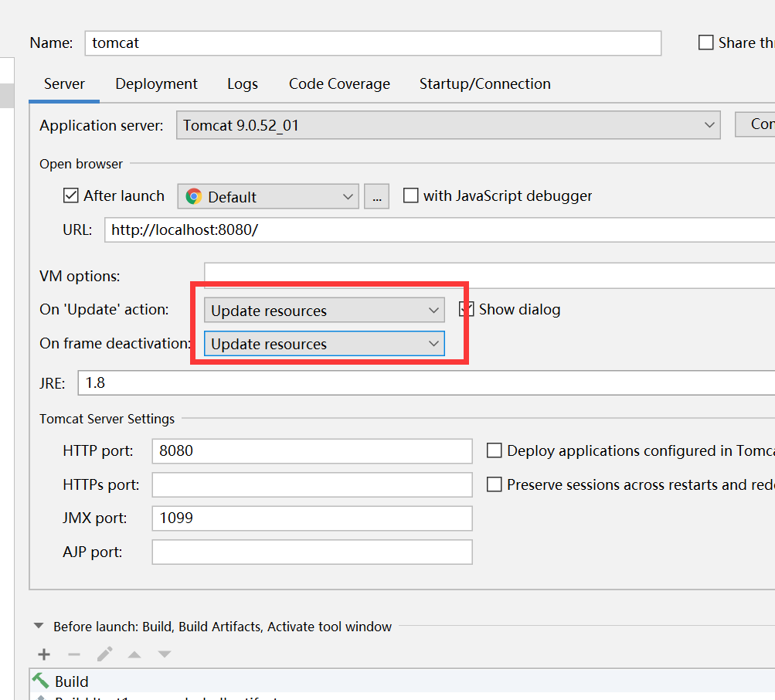This screenshot has height=700, width=775.
Task: Switch to the Deployment tab
Action: point(156,84)
